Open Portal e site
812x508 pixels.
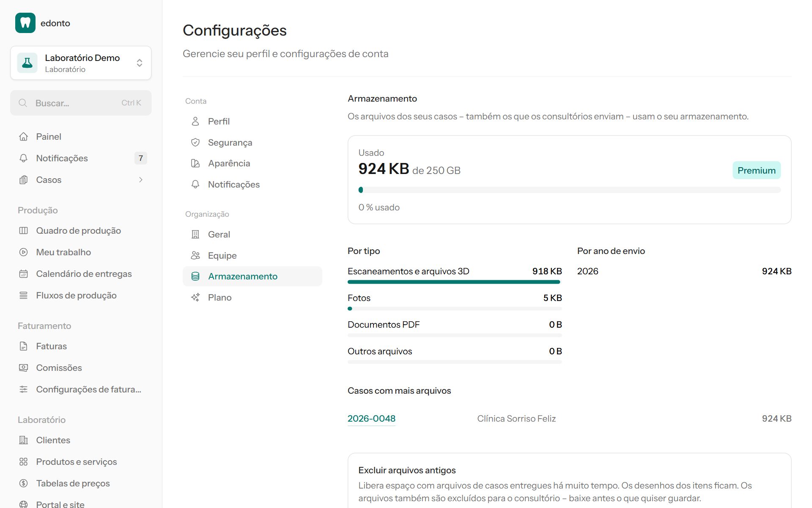81,504
